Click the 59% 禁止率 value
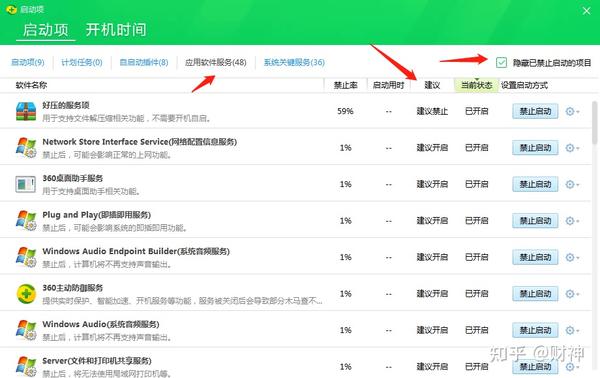The width and height of the screenshot is (600, 378). [x=345, y=111]
